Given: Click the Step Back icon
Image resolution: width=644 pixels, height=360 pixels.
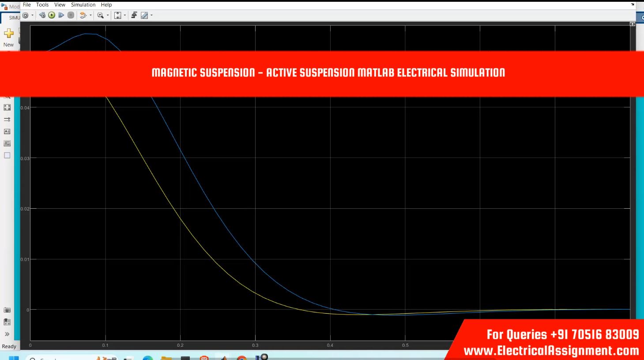Looking at the screenshot, I should 42,15.
